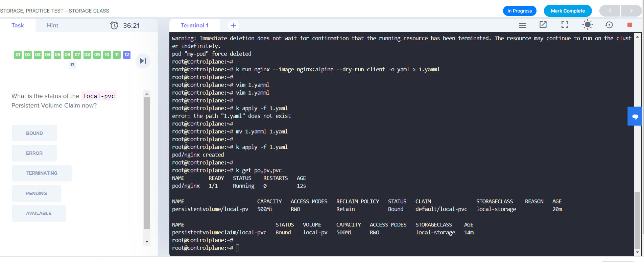Click the terminal command prompt cursor
Screen dimensions: 644x263
(237, 248)
